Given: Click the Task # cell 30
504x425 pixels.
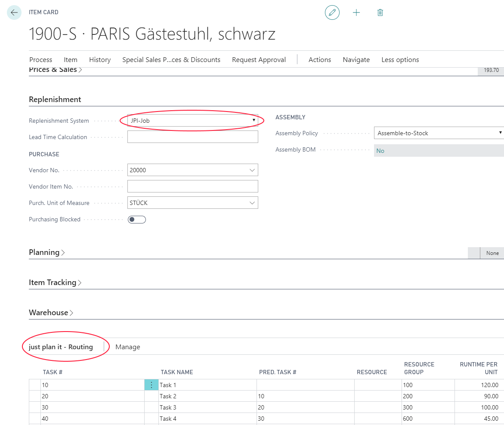Looking at the screenshot, I should [x=93, y=407].
